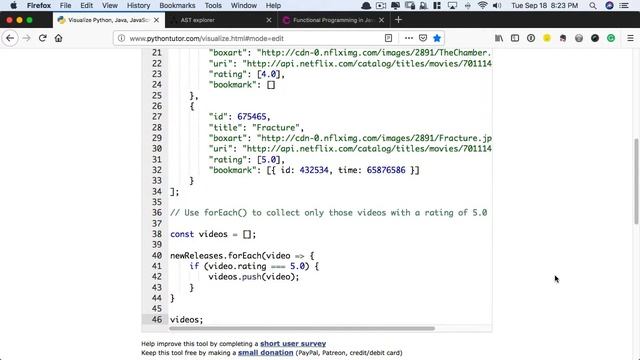
Task: Click the blue bookmark star
Action: (x=437, y=38)
